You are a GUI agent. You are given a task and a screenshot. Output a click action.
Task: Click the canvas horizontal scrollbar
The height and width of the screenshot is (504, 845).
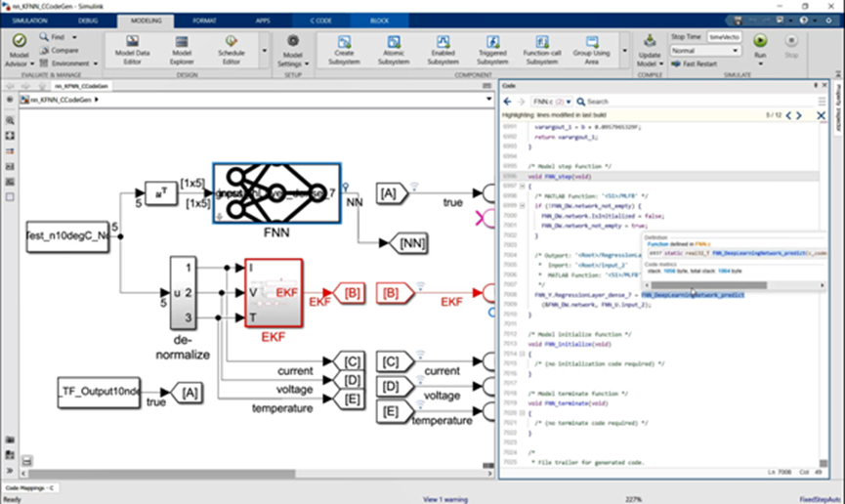point(161,474)
